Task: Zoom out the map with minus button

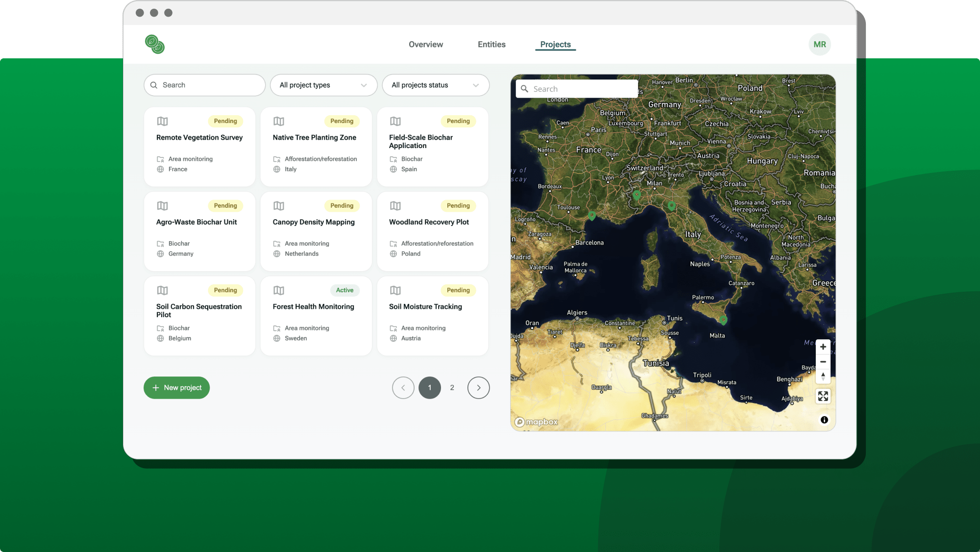Action: coord(823,362)
